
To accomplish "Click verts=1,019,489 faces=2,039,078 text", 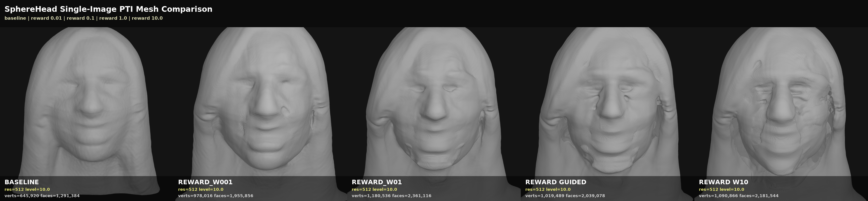I will click(565, 196).
